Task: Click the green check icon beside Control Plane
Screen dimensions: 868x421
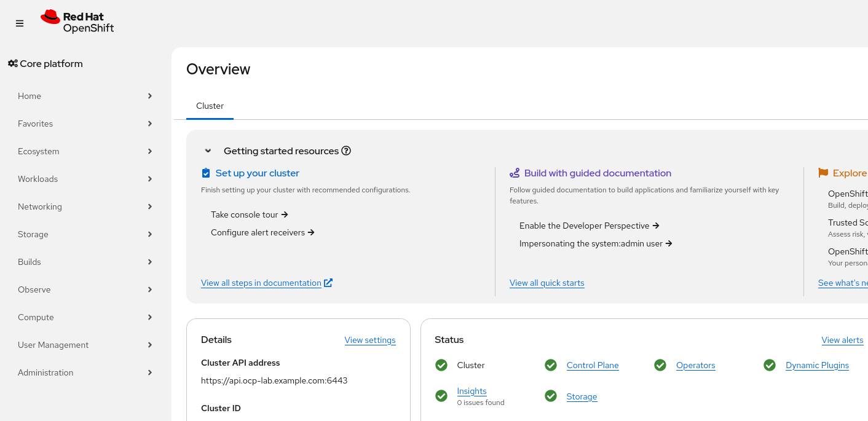Action: click(x=551, y=365)
